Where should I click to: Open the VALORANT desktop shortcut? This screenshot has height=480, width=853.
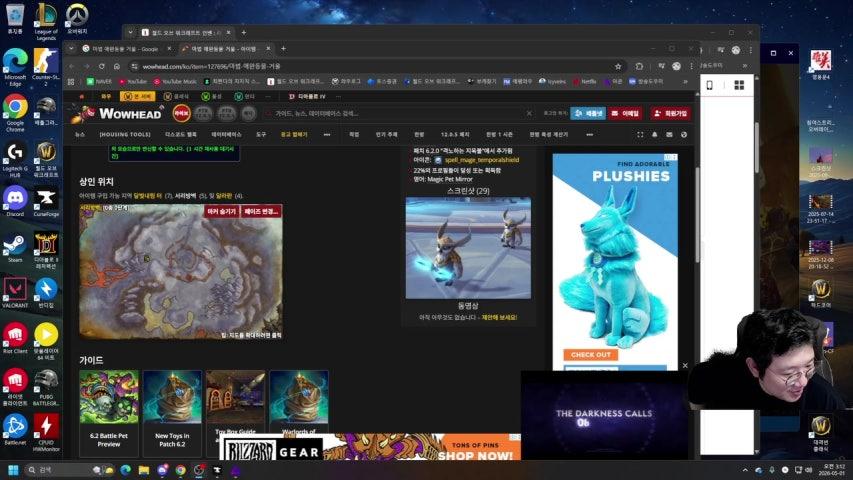click(x=15, y=289)
